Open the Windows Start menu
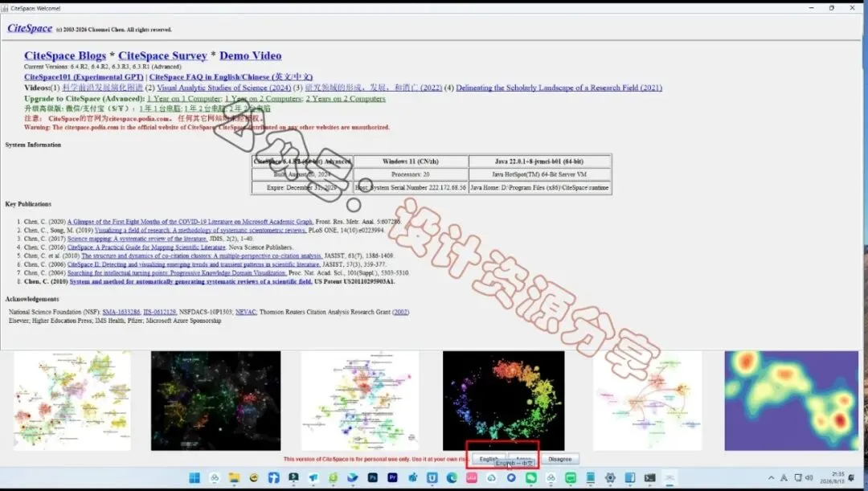The image size is (868, 491). pyautogui.click(x=194, y=477)
